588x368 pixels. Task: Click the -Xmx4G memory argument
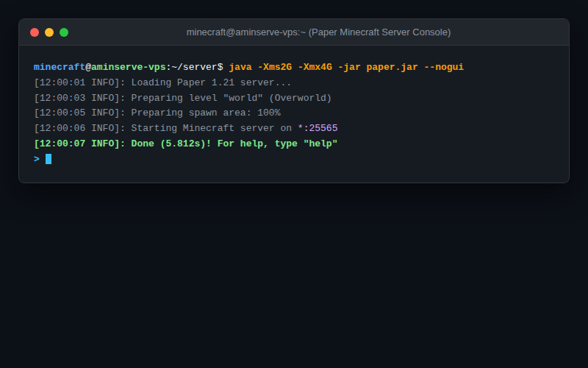coord(315,67)
